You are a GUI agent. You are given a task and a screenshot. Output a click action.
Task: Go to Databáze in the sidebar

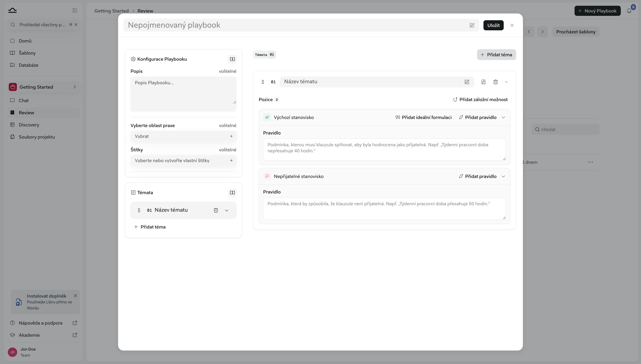44,65
